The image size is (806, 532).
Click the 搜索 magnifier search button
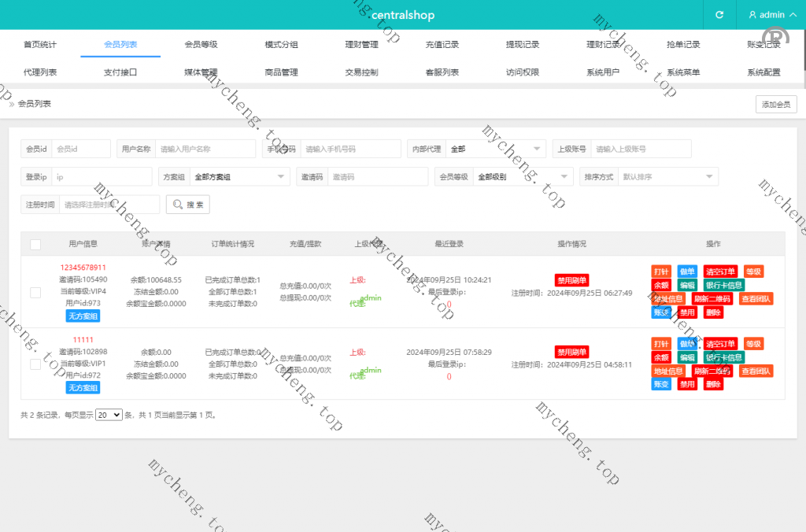188,205
